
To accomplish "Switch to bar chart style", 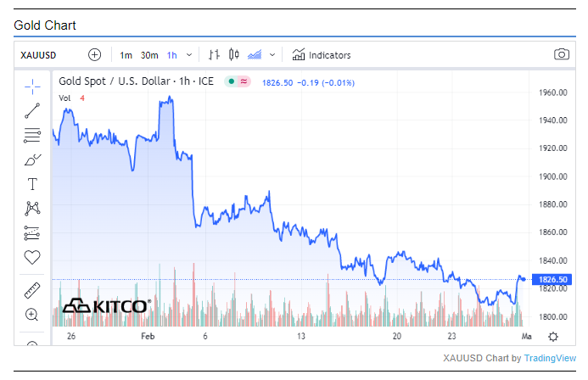I will pyautogui.click(x=214, y=55).
